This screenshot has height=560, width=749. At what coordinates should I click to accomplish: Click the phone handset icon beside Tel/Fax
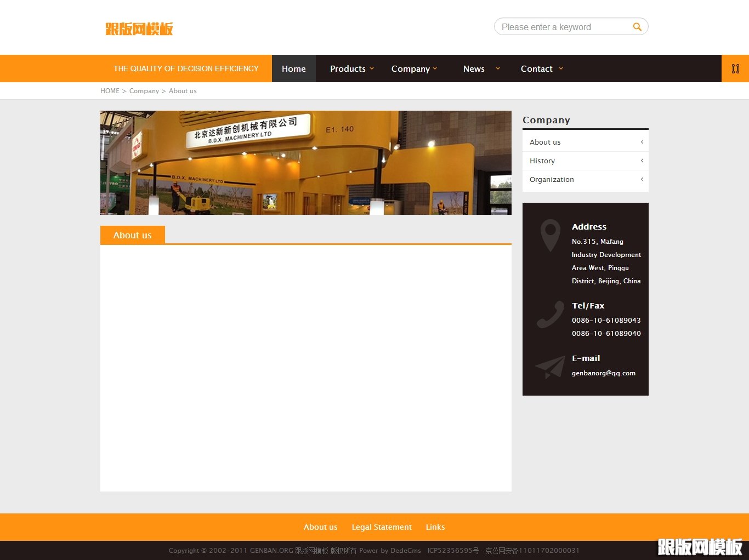pos(550,315)
